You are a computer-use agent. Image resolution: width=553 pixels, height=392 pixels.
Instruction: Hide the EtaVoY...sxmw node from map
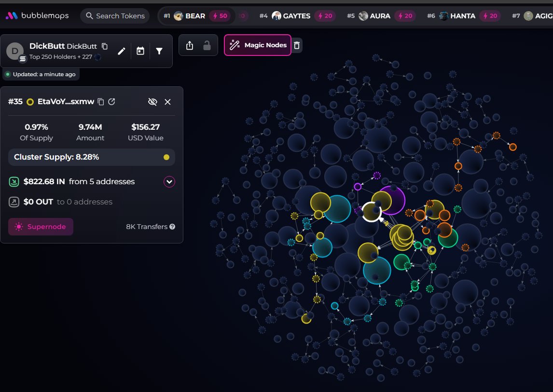pos(152,102)
